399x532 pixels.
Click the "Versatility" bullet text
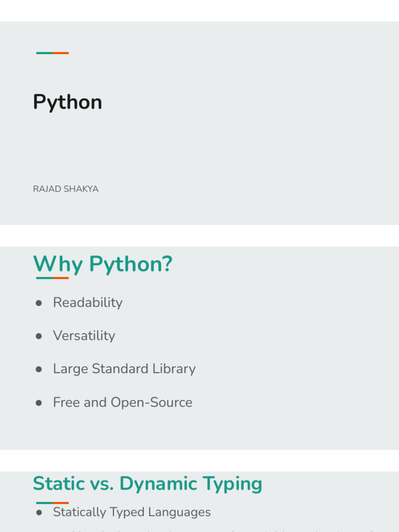(x=84, y=336)
